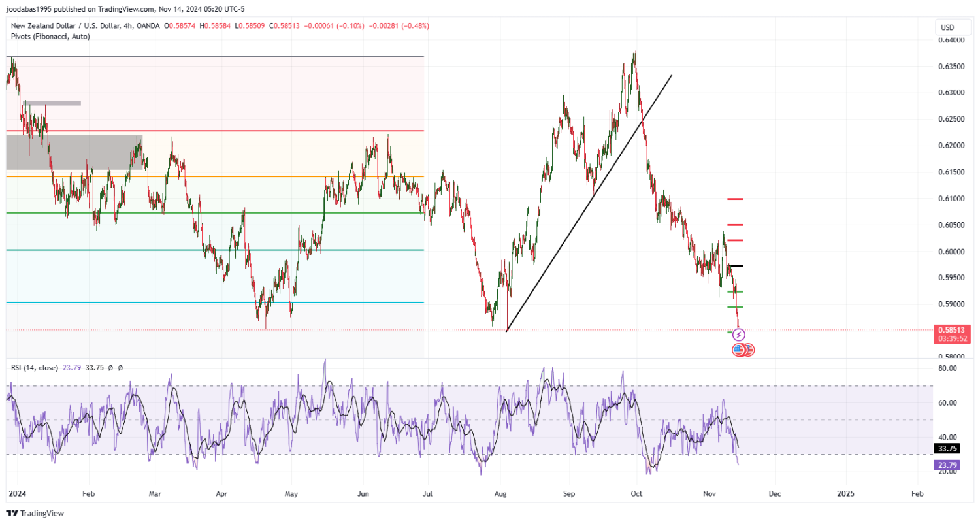Click the 2025 label on time axis
The height and width of the screenshot is (524, 980).
845,495
